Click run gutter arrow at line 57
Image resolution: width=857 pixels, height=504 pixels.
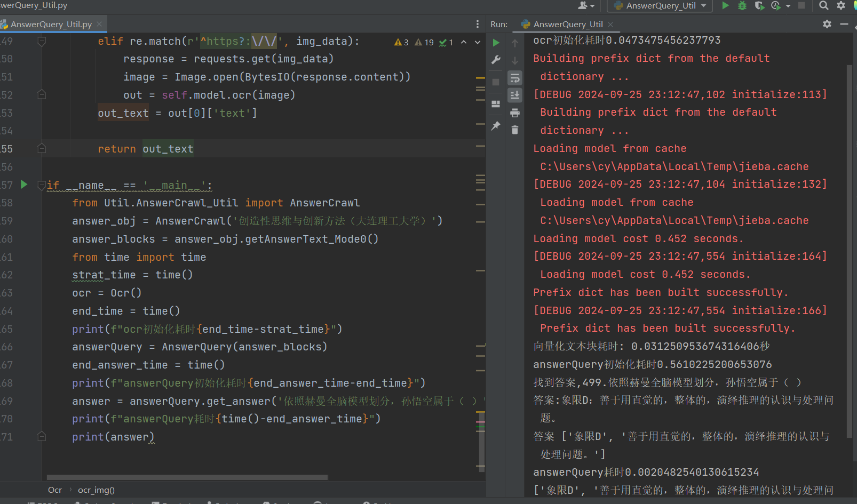[24, 185]
